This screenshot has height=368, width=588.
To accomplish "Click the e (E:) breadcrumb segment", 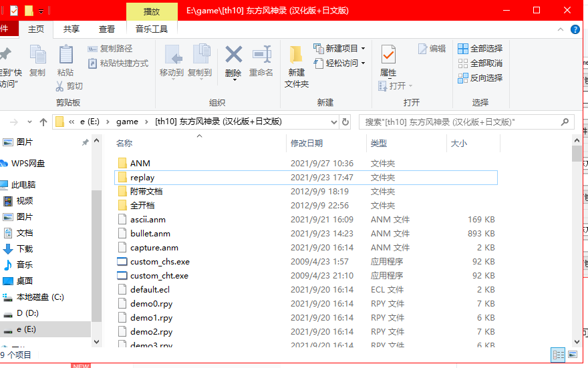I will [90, 122].
